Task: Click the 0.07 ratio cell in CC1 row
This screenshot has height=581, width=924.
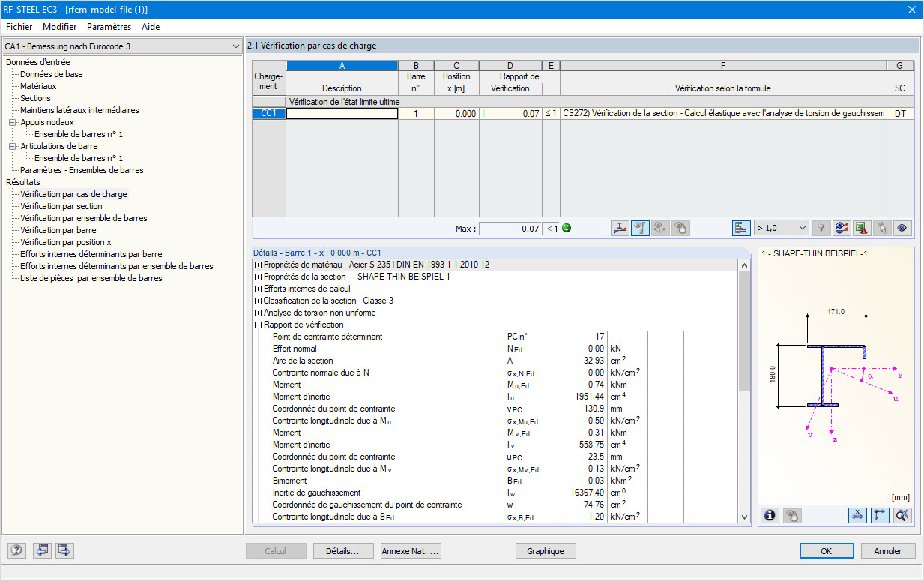Action: point(510,114)
